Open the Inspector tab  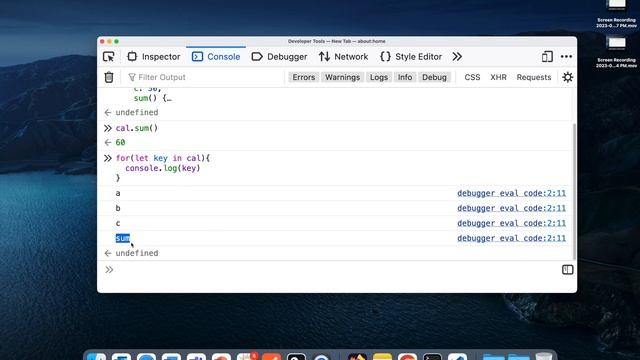click(153, 57)
